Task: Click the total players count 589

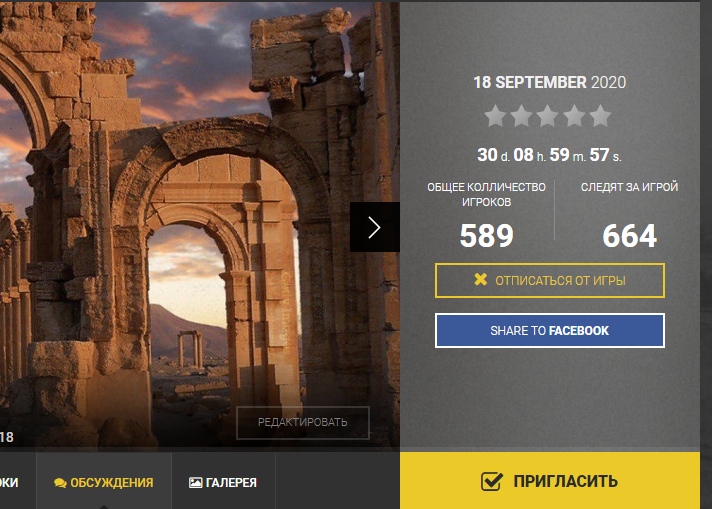Action: point(486,236)
